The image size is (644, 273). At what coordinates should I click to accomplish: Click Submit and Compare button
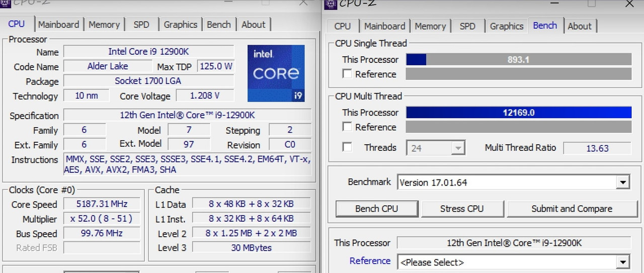pos(572,209)
